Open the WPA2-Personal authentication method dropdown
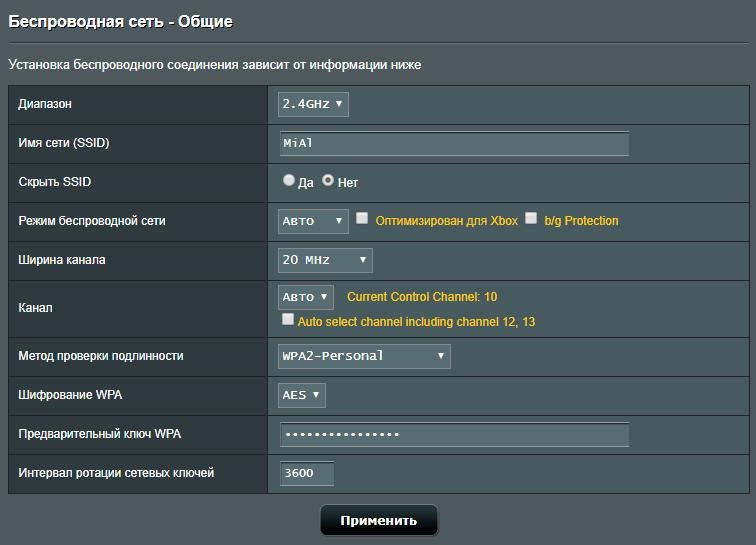756x545 pixels. tap(364, 356)
